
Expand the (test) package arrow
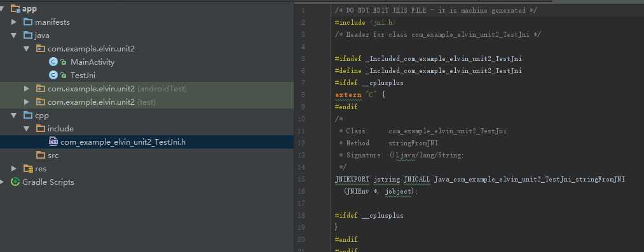pos(27,102)
